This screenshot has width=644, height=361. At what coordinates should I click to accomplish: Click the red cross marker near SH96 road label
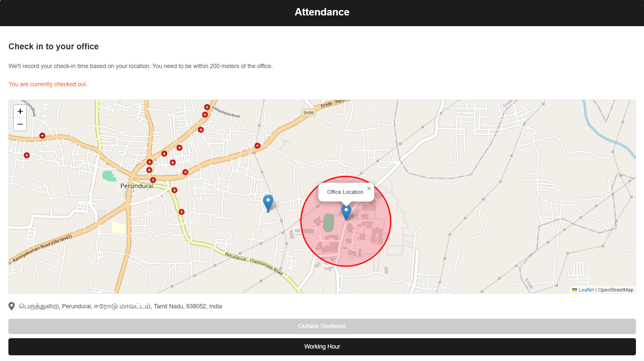257,146
